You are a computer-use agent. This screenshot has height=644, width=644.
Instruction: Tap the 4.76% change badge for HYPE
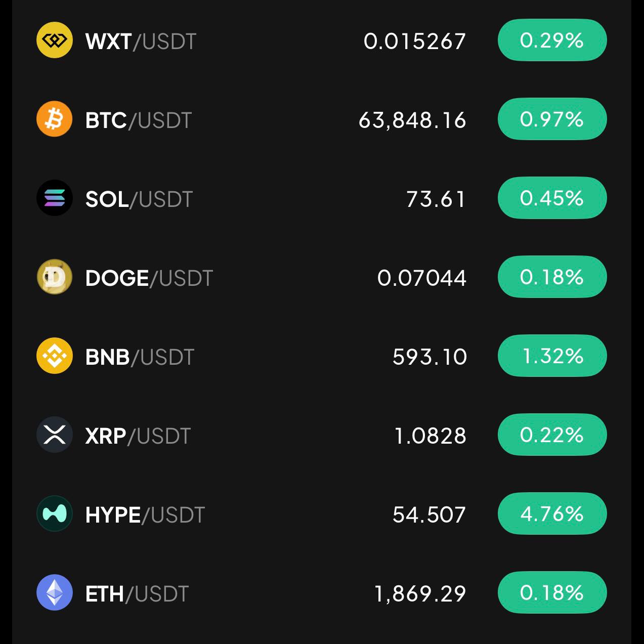click(x=552, y=513)
